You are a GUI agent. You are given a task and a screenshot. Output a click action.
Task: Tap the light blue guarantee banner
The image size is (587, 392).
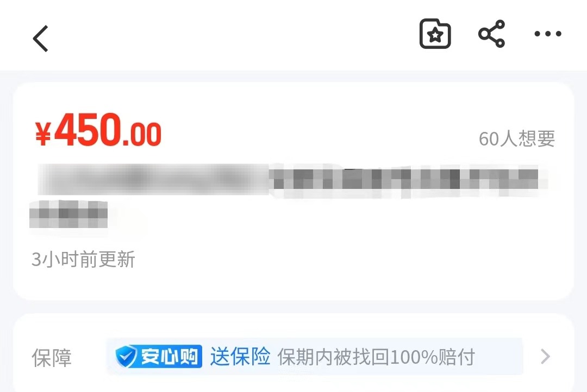point(315,357)
